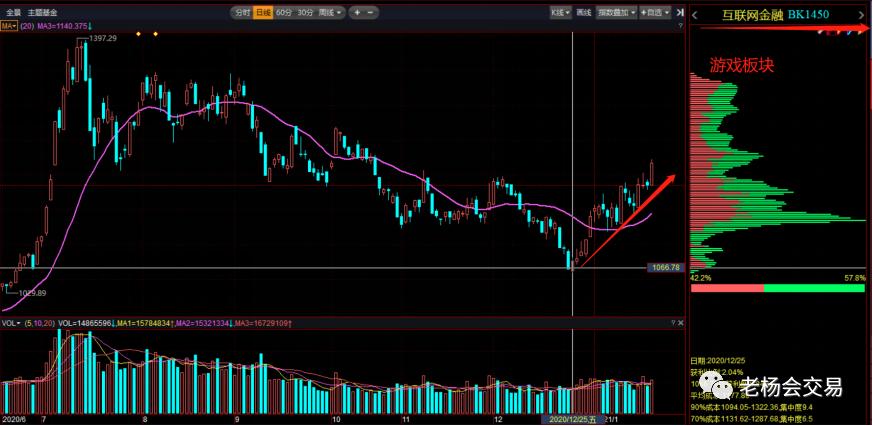The height and width of the screenshot is (426, 873).
Task: Activate the 画线 drawing tool
Action: (x=583, y=12)
